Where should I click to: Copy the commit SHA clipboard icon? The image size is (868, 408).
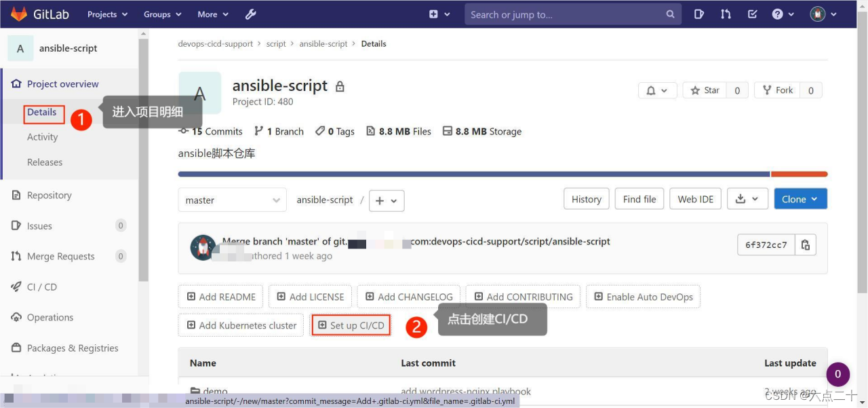point(806,245)
